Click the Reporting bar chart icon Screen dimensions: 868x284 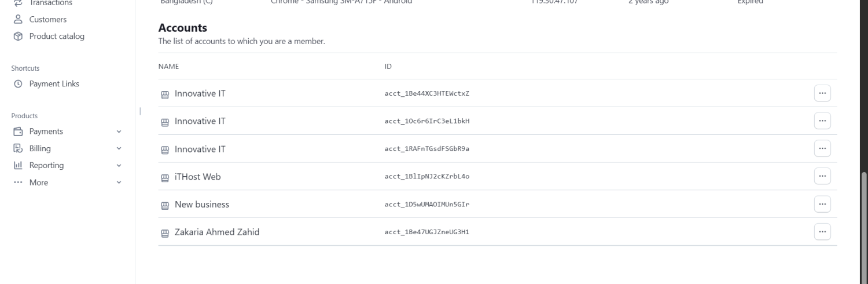click(17, 166)
